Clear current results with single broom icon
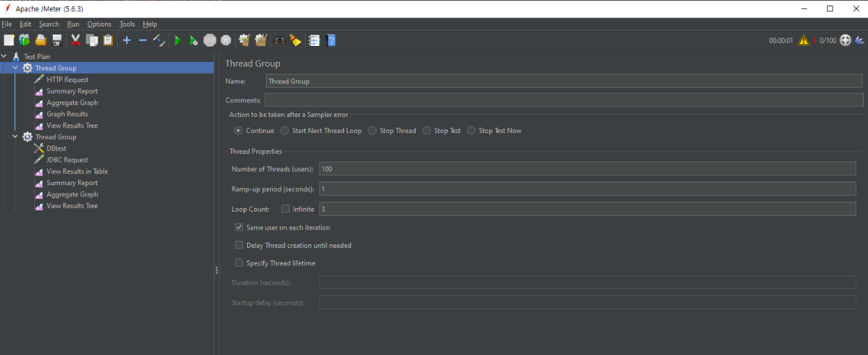The image size is (868, 355). pyautogui.click(x=244, y=40)
